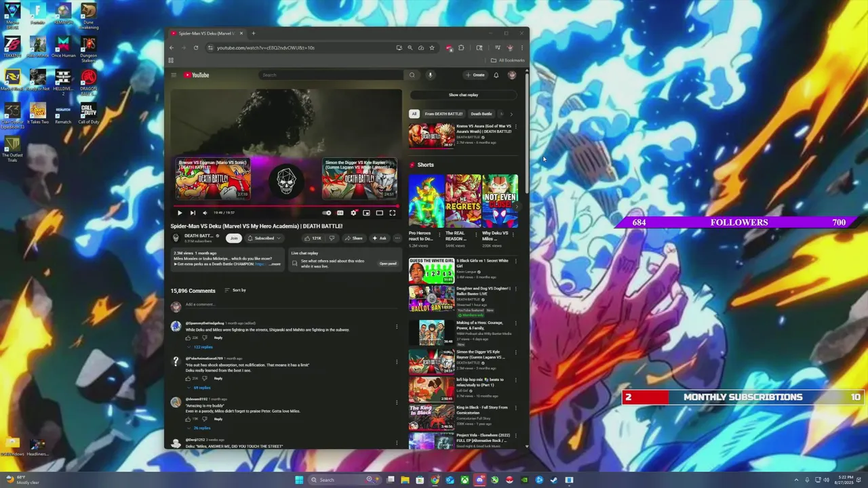Open the weather widget on the taskbar
Image resolution: width=868 pixels, height=488 pixels.
click(22, 480)
